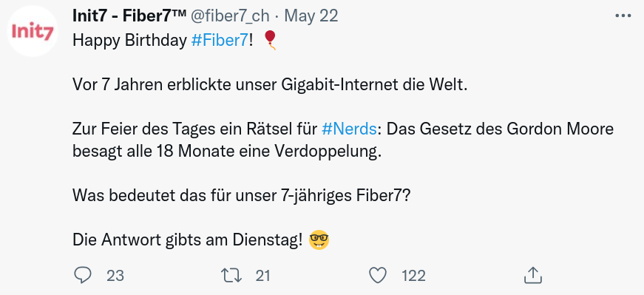The image size is (644, 295).
Task: Open the share menu via the upload arrow icon
Action: (x=533, y=275)
